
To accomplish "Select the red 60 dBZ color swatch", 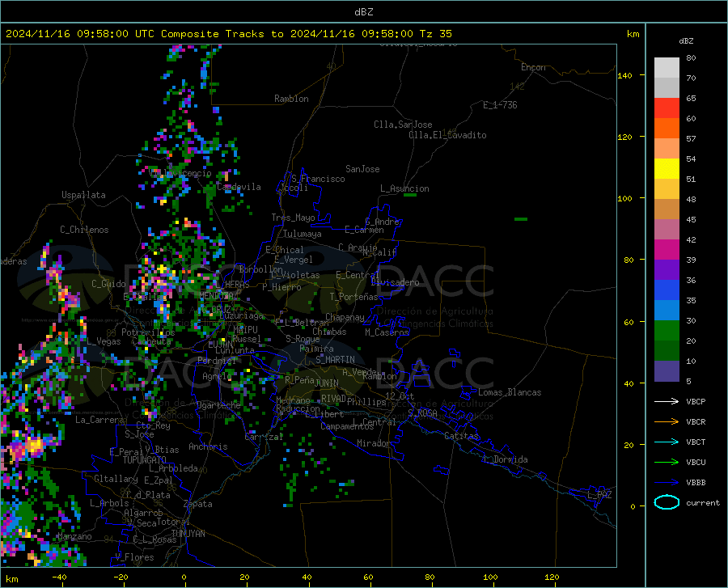I will [667, 108].
